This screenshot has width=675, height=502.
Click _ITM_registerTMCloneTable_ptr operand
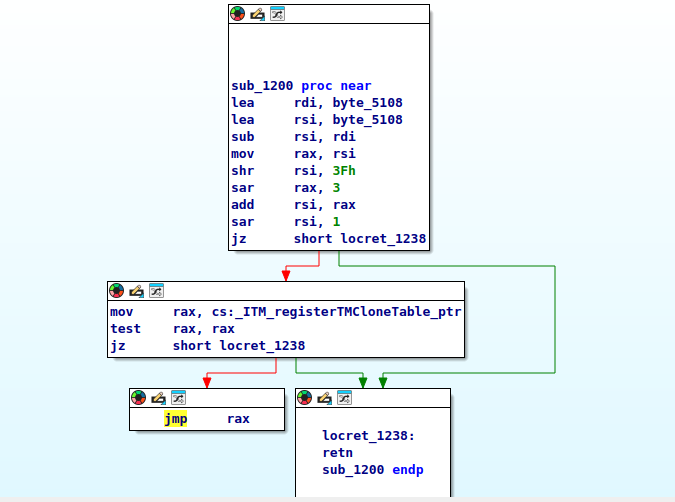[x=348, y=311]
